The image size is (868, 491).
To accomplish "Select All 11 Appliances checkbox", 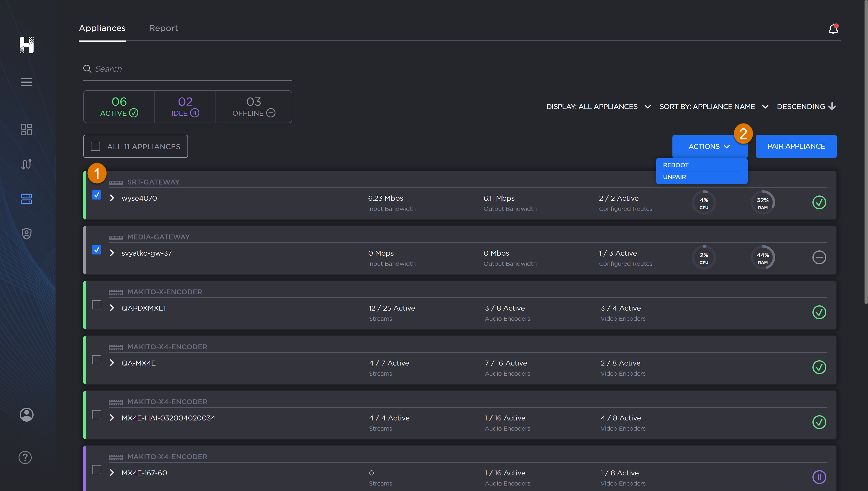I will (95, 146).
